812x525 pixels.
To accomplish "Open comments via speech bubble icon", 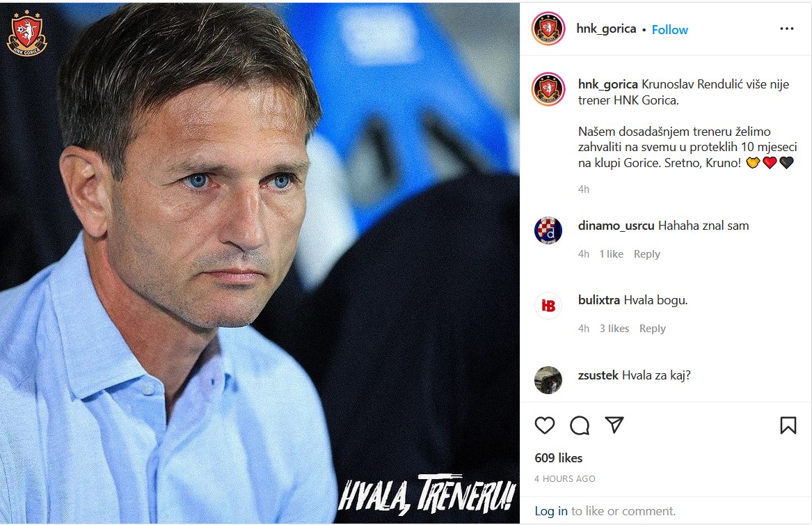I will 580,425.
